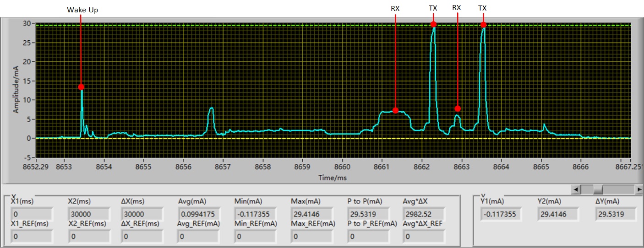The width and height of the screenshot is (644, 248).
Task: Click the first TX peak marker near 8662 ms
Action: tap(433, 24)
